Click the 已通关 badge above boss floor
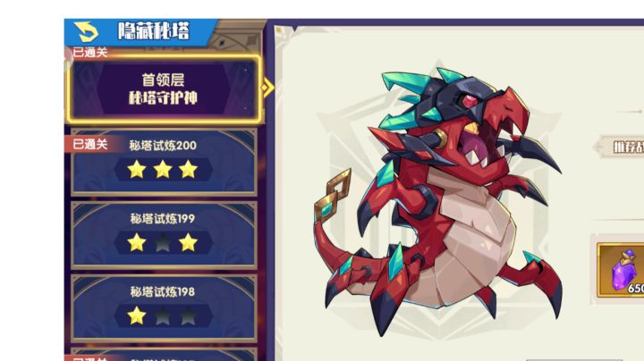The image size is (644, 361). 90,53
